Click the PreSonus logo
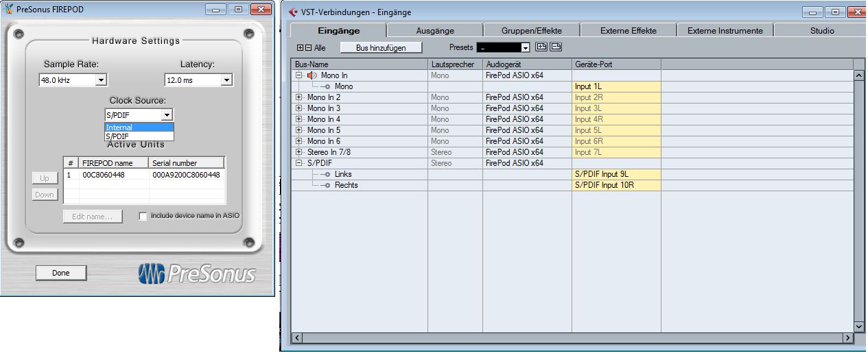868x353 pixels. click(x=197, y=273)
